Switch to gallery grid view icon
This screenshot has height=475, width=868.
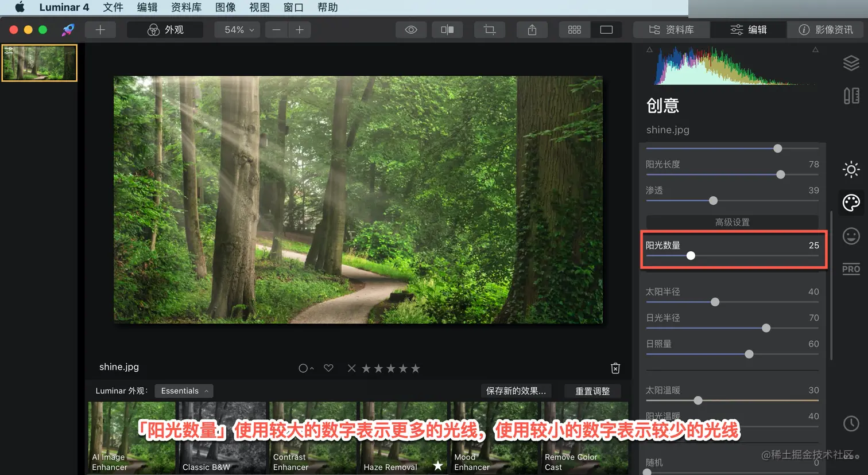pyautogui.click(x=575, y=30)
